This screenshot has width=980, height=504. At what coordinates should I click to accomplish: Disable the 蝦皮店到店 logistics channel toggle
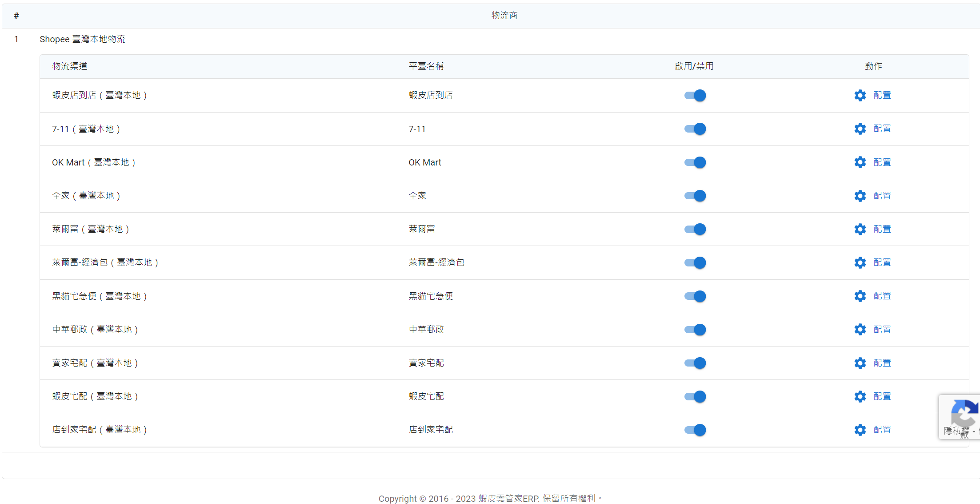tap(695, 95)
